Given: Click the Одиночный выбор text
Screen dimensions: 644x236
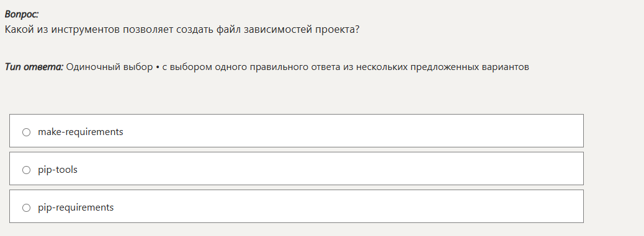Looking at the screenshot, I should (x=109, y=67).
